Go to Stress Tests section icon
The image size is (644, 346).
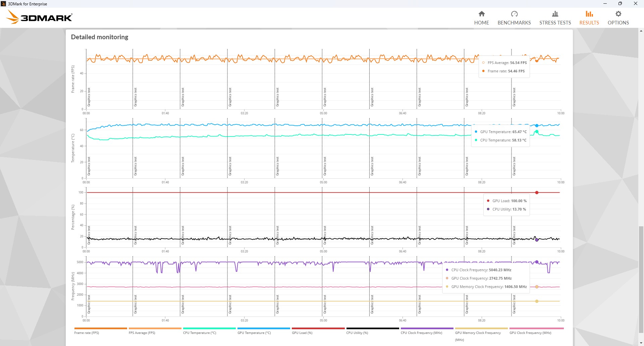(555, 14)
